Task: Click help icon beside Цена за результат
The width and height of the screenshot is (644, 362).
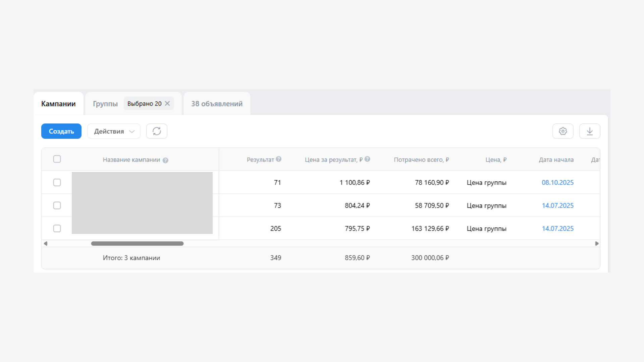Action: pyautogui.click(x=367, y=159)
